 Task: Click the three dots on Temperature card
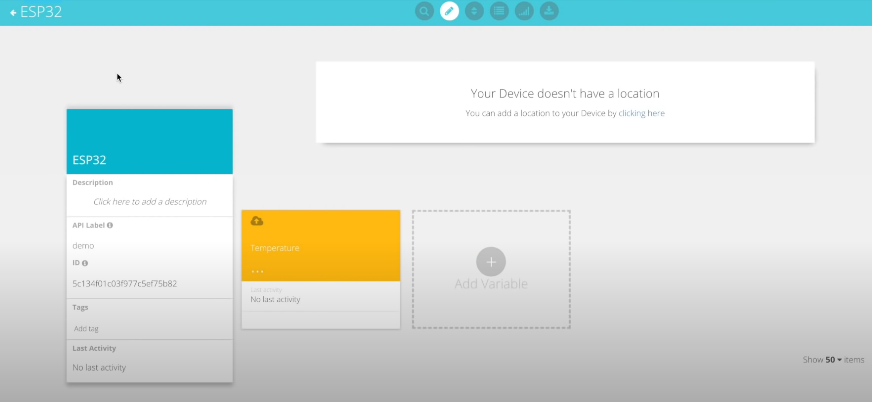tap(257, 271)
